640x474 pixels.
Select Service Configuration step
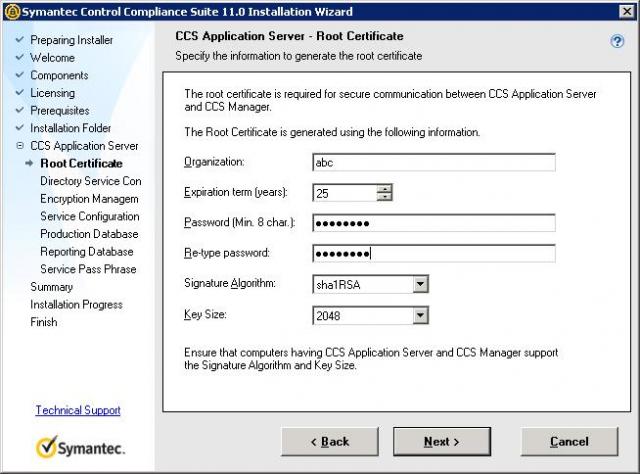90,216
